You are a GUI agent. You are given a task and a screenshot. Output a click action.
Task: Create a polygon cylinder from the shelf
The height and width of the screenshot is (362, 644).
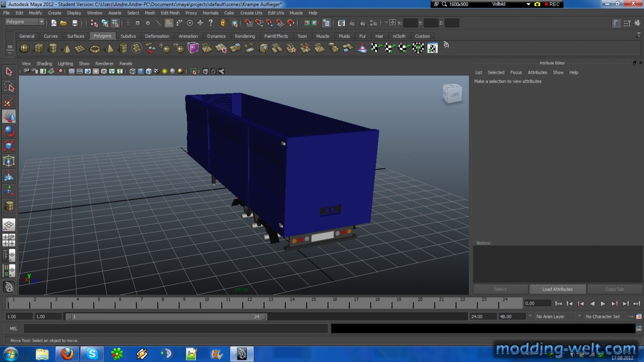coord(53,48)
